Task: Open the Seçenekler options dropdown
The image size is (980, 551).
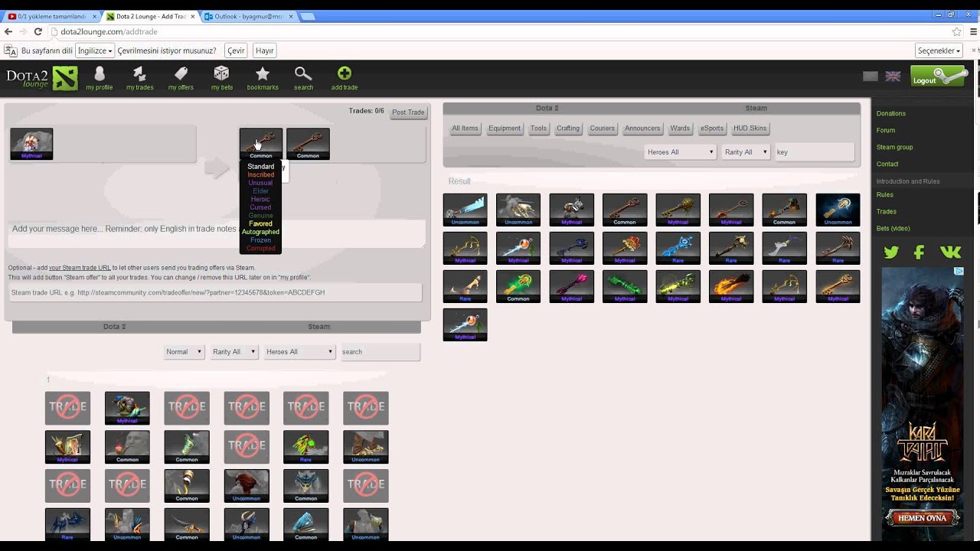Action: pos(939,51)
